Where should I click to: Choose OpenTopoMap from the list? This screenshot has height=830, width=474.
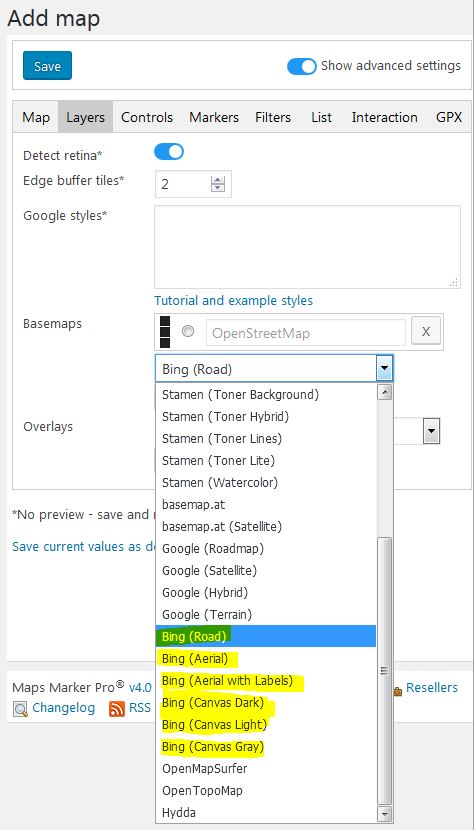pyautogui.click(x=266, y=791)
